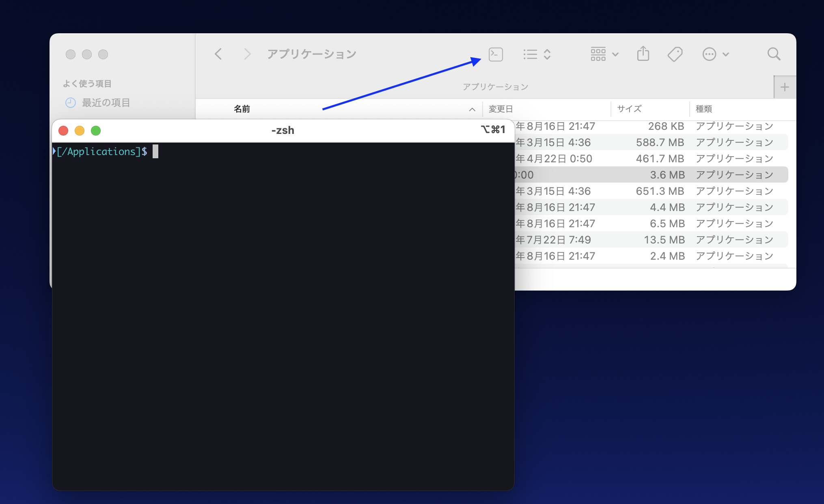Viewport: 824px width, 504px height.
Task: Toggle sort direction arrow on 名前 column
Action: click(x=472, y=109)
